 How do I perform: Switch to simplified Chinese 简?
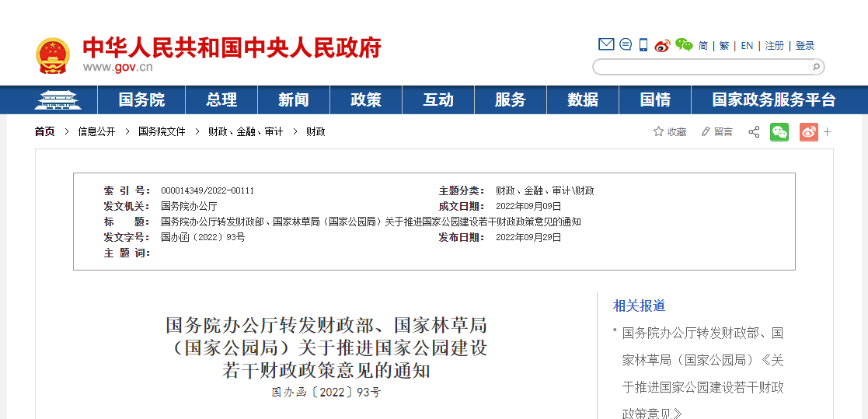pyautogui.click(x=703, y=45)
